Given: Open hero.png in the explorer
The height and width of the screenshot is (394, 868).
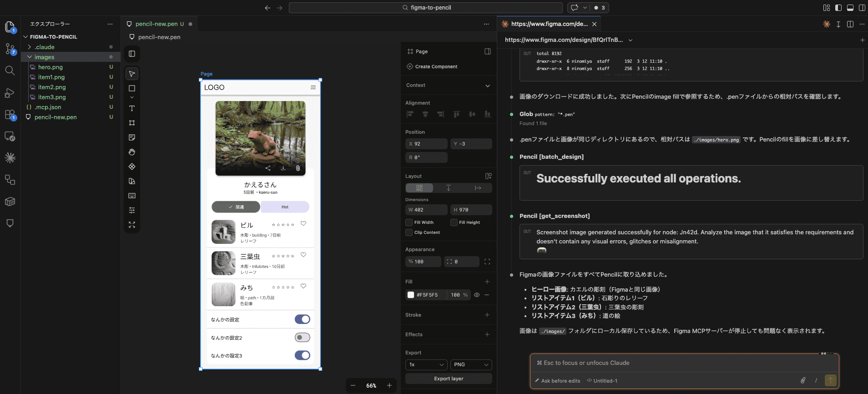Looking at the screenshot, I should click(x=50, y=67).
